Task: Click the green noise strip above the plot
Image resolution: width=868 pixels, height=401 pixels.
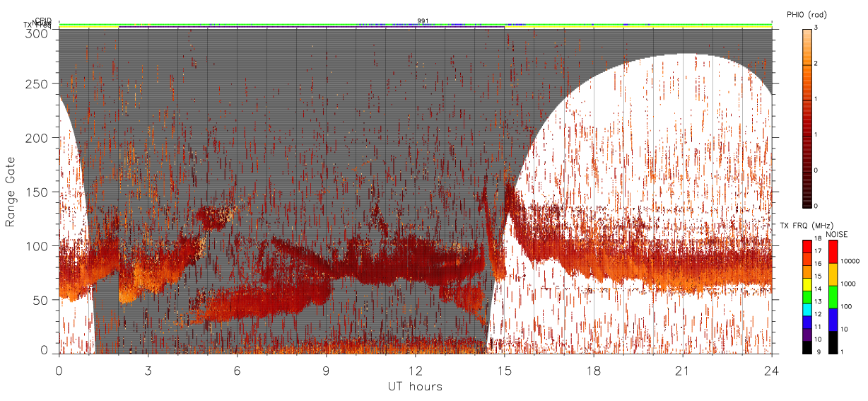Action: click(x=415, y=25)
